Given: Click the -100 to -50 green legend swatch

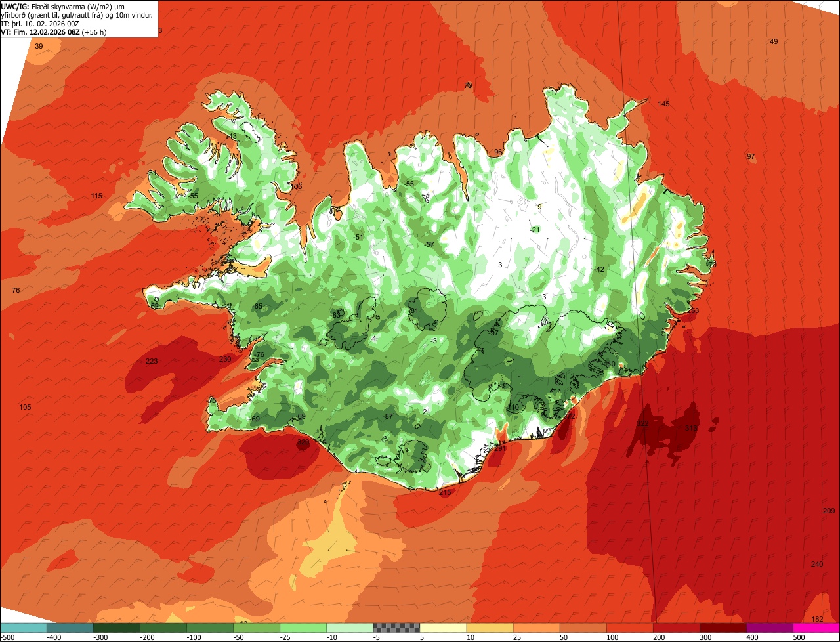Looking at the screenshot, I should (x=210, y=628).
